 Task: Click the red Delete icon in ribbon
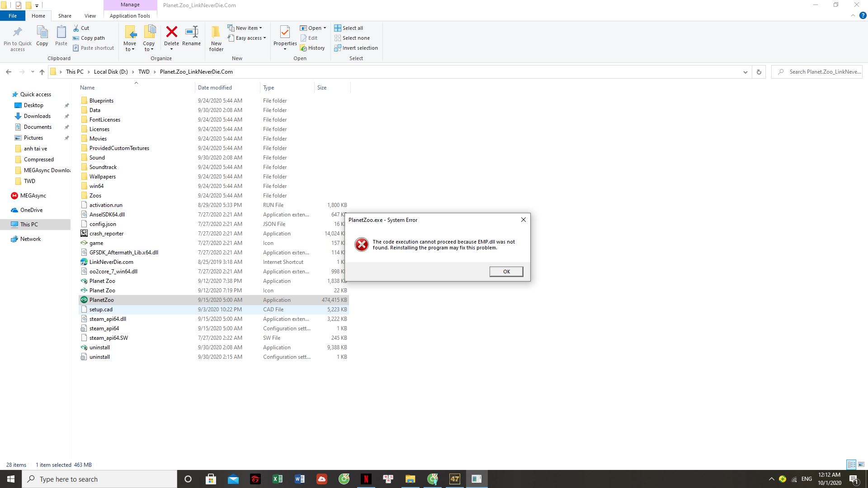[x=171, y=33]
